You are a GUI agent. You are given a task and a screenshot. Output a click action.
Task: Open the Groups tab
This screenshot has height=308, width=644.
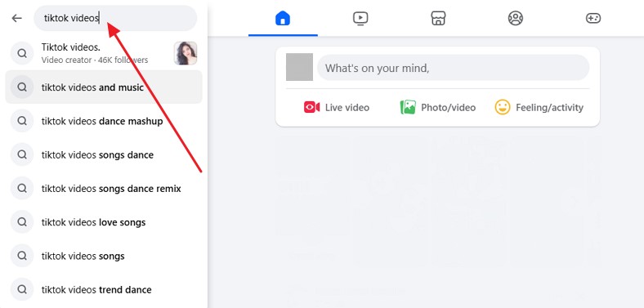[516, 18]
